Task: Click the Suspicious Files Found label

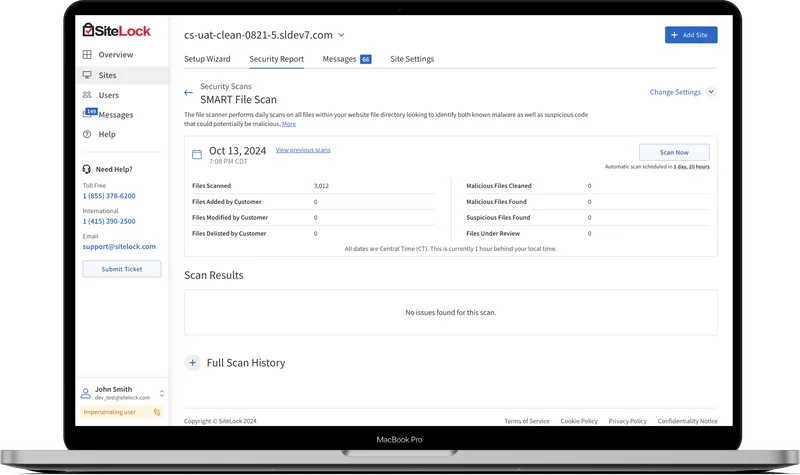Action: [x=498, y=217]
